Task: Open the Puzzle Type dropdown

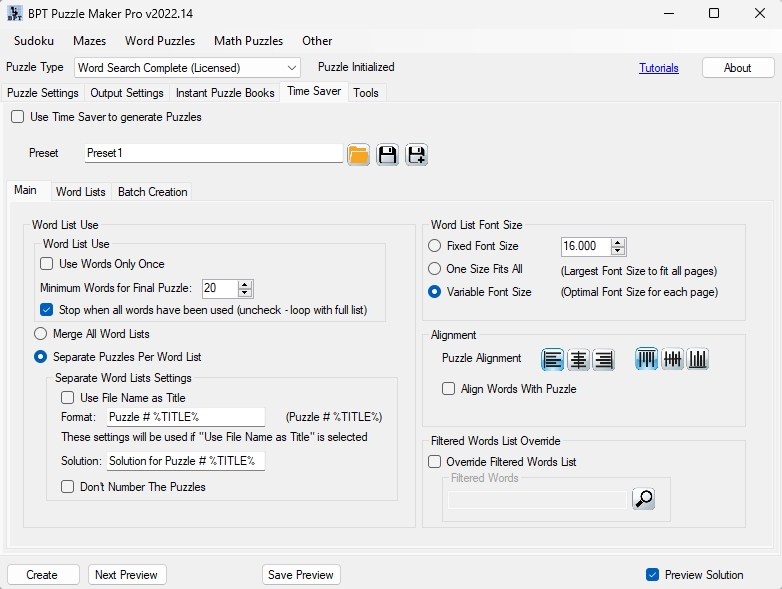Action: coord(187,68)
